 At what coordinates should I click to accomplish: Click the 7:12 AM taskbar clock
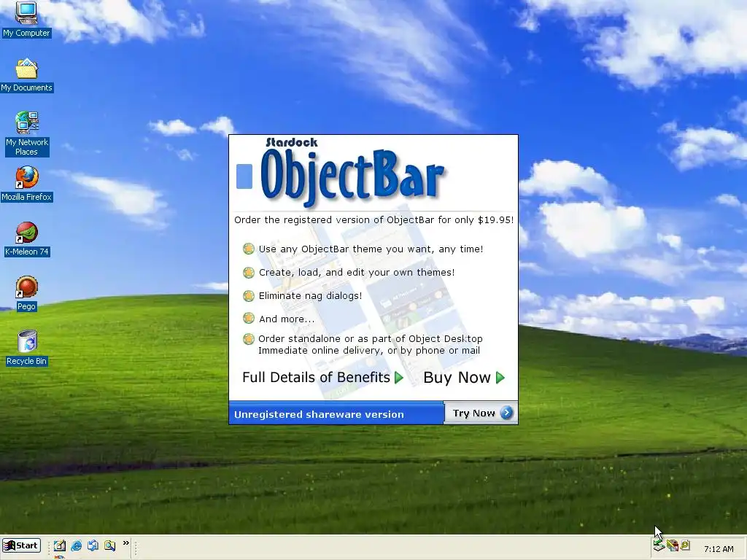719,549
